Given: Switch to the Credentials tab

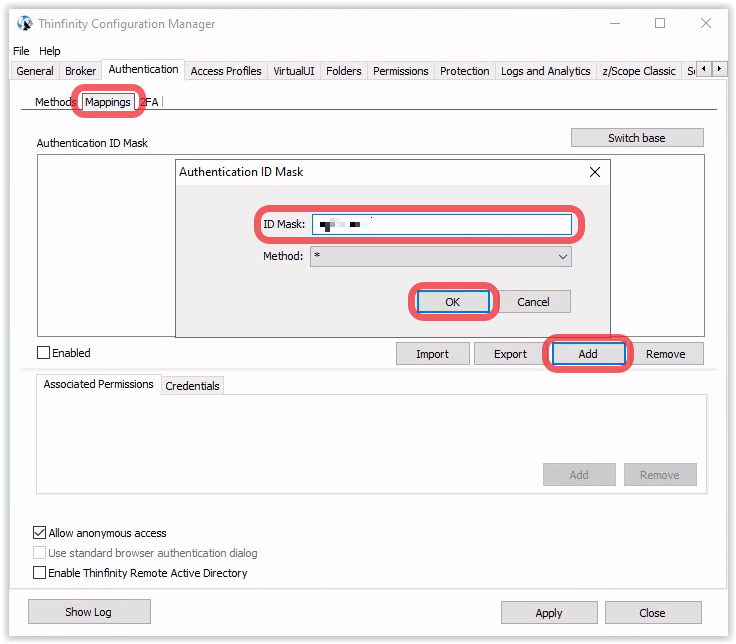Looking at the screenshot, I should (192, 386).
